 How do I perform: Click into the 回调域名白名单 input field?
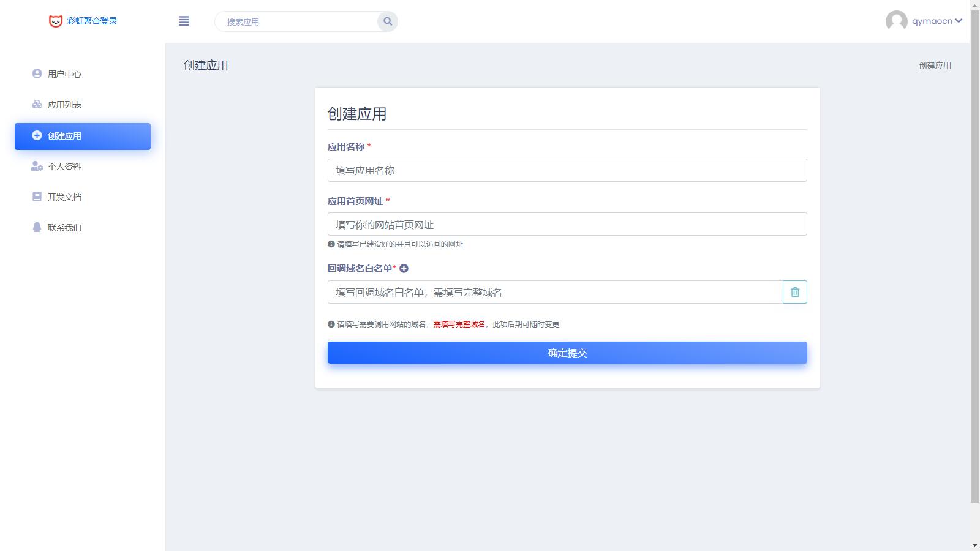[x=555, y=292]
